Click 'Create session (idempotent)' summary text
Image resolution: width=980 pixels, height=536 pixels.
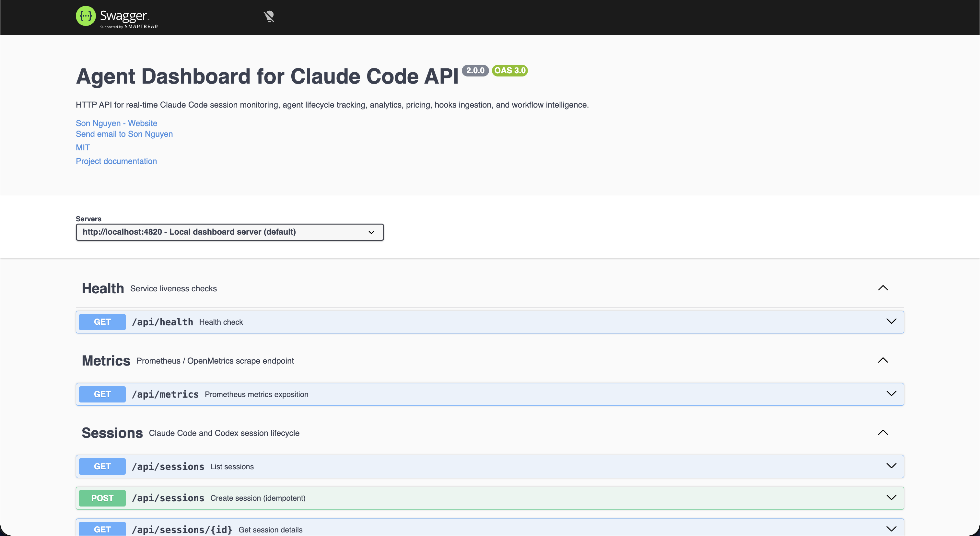pyautogui.click(x=258, y=498)
